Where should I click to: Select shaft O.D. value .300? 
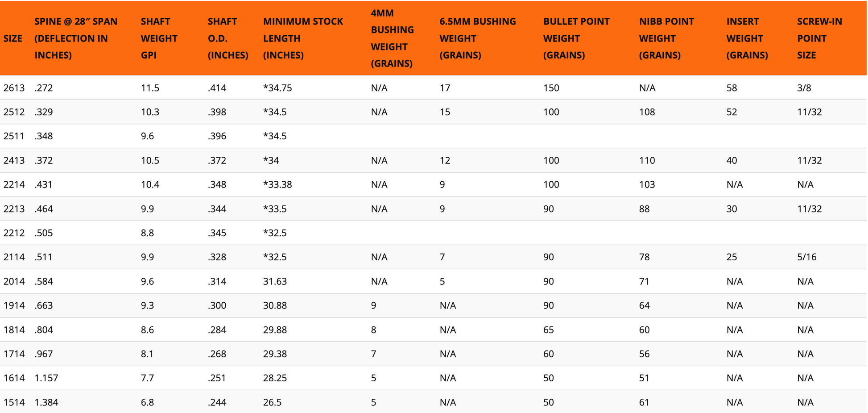tap(217, 306)
